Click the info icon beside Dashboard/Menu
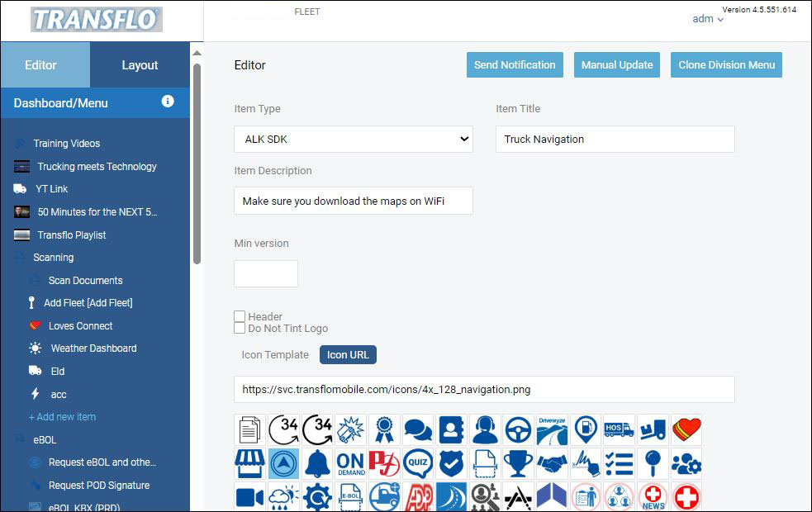 click(x=168, y=101)
